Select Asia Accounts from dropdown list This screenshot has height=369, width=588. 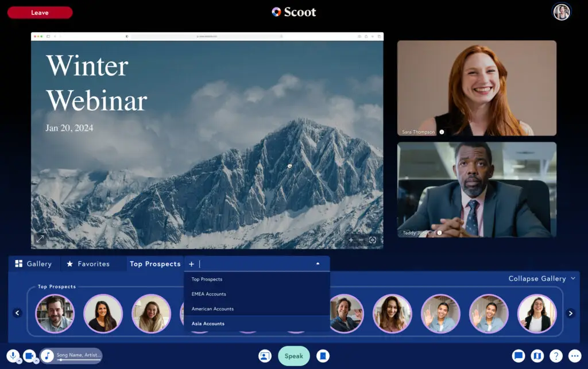[x=208, y=324]
